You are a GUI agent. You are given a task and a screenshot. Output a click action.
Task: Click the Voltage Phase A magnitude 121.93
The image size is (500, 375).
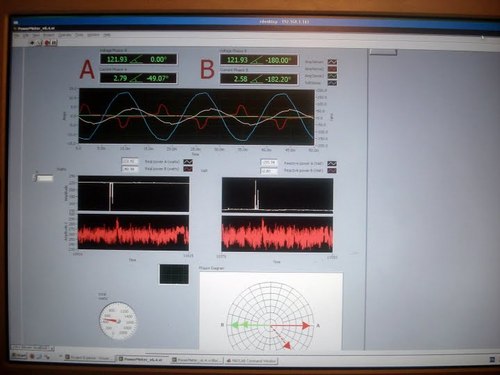[x=117, y=59]
